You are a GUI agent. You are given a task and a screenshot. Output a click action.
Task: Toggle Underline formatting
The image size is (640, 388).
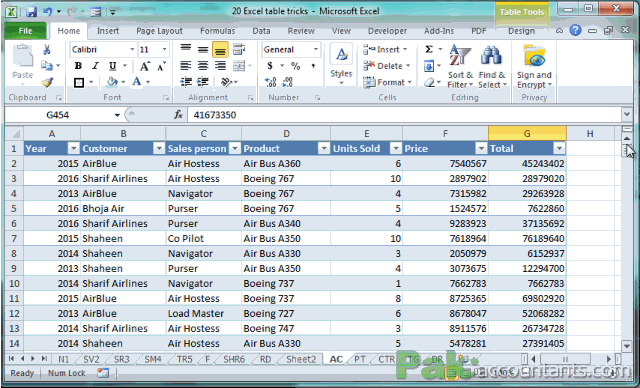pyautogui.click(x=113, y=66)
